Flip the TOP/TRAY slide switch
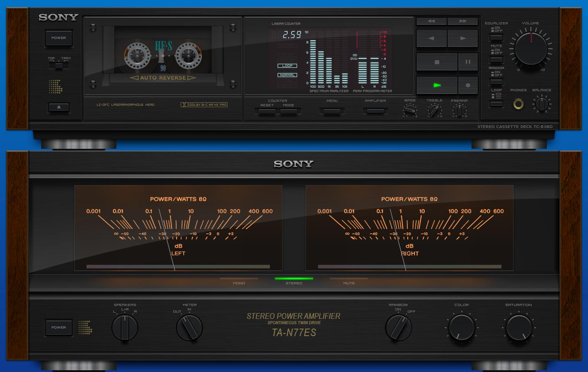Viewport: 588px width, 372px height. [59, 66]
